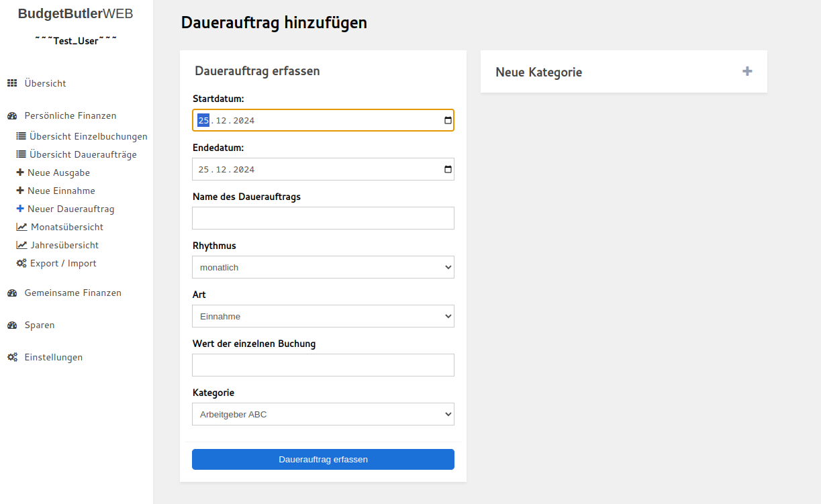Click the plus icon next to Neue Ausgabe
The image size is (821, 504).
[20, 172]
